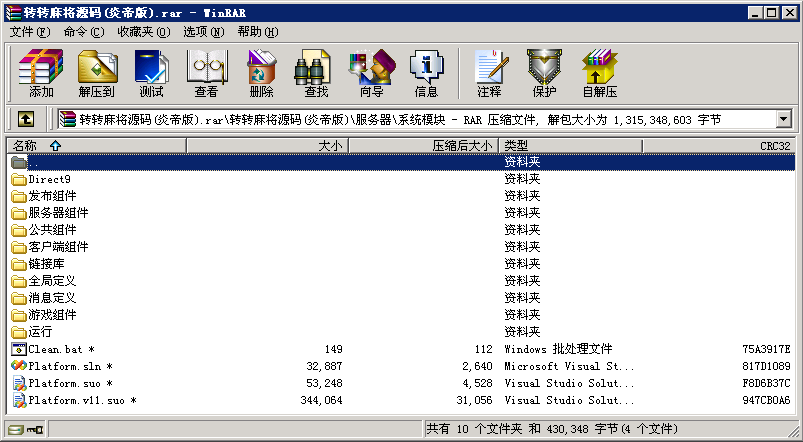
Task: Select the Direct9 folder
Action: click(49, 179)
